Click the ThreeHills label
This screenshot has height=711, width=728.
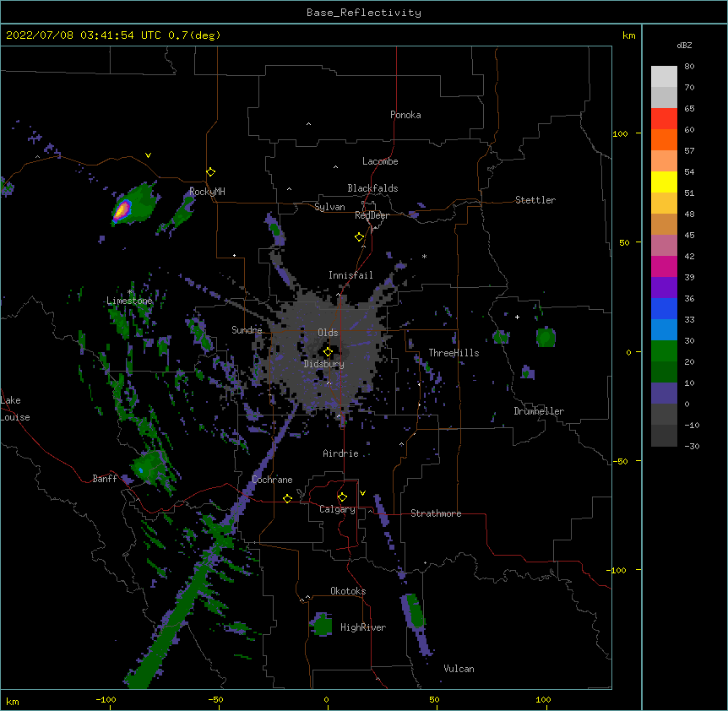click(454, 353)
